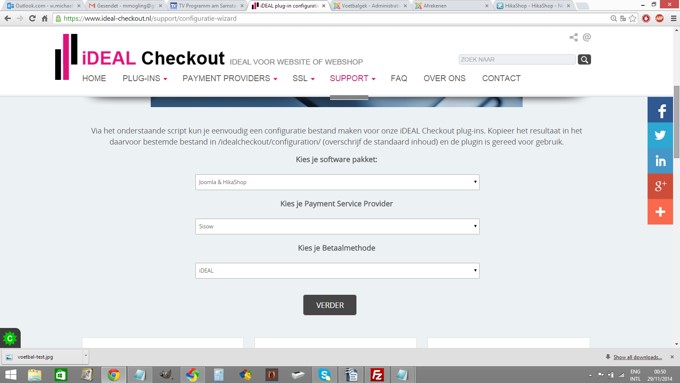This screenshot has width=680, height=383.
Task: Share page on Google Plus sidebar icon
Action: [x=660, y=186]
